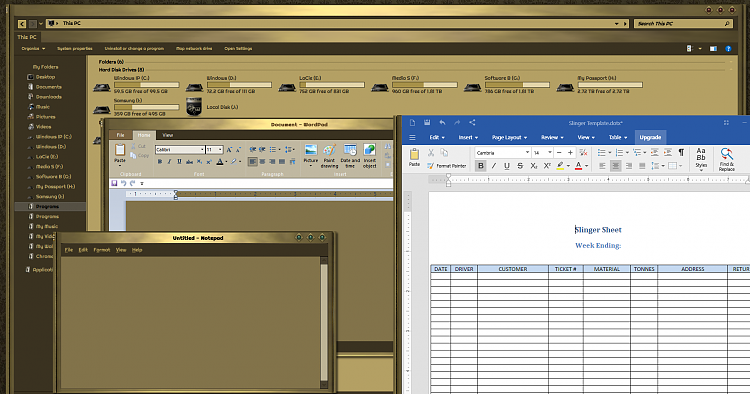This screenshot has height=394, width=750.
Task: Click Insert object in WordPad
Action: (x=369, y=156)
